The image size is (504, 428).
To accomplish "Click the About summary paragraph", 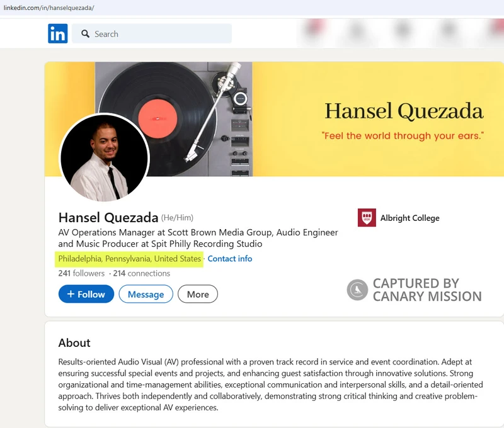I will pos(270,385).
